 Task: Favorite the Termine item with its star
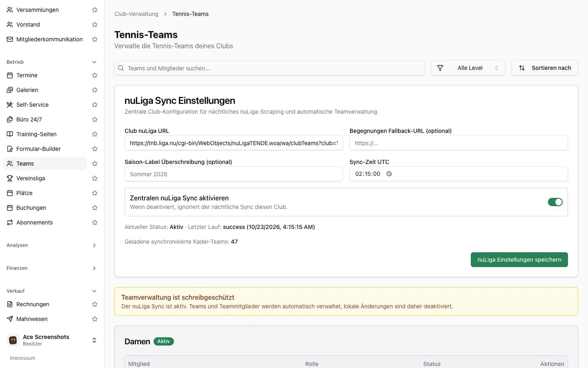click(95, 75)
